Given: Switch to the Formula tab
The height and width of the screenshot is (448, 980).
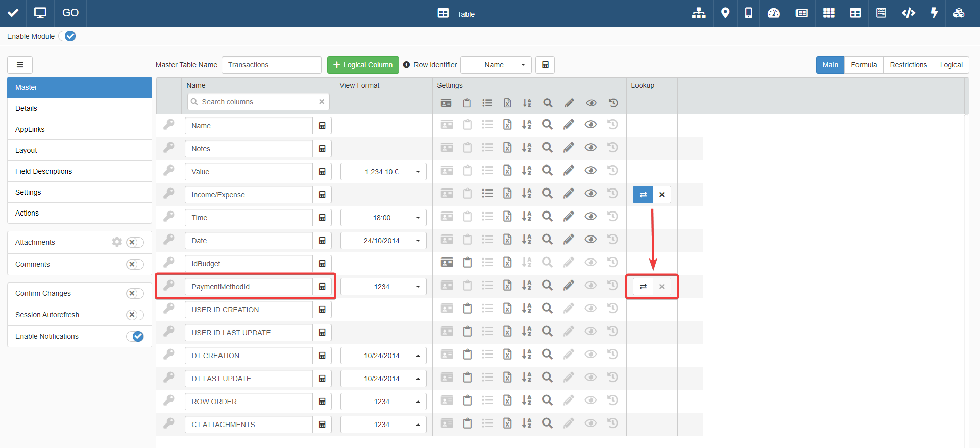Looking at the screenshot, I should pos(864,65).
